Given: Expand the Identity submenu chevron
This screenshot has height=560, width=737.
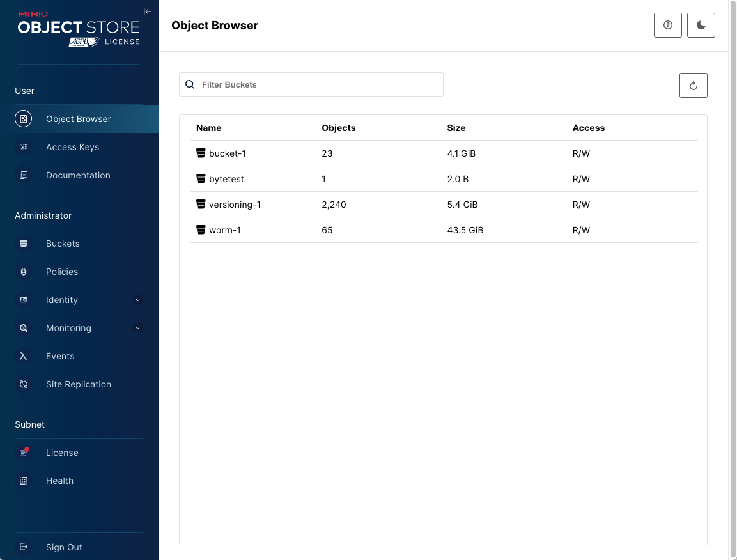Looking at the screenshot, I should pyautogui.click(x=137, y=300).
